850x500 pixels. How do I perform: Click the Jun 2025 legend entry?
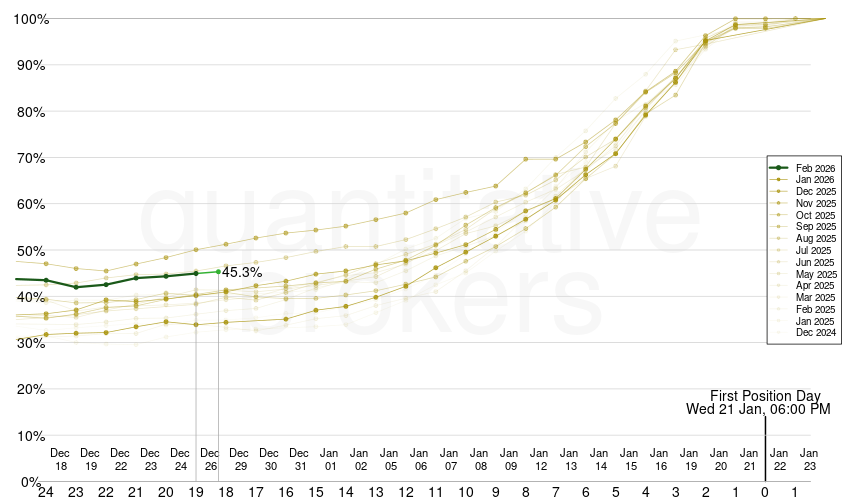click(x=815, y=262)
